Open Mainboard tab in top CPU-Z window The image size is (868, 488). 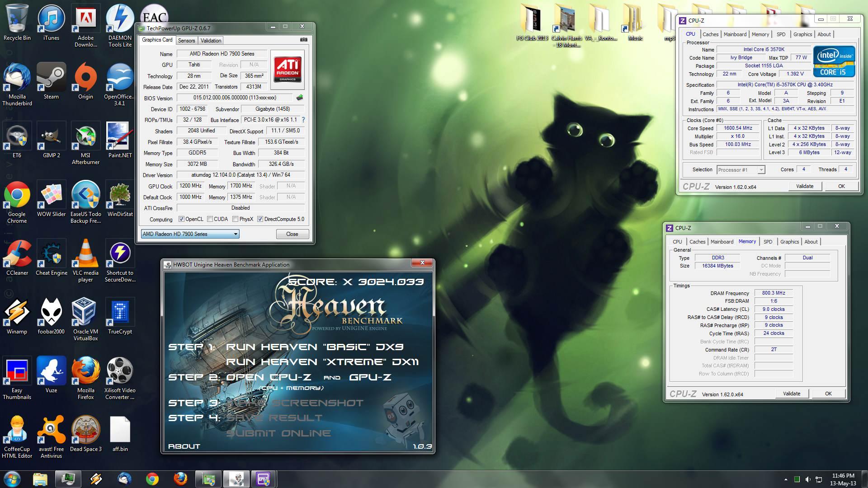pos(735,34)
